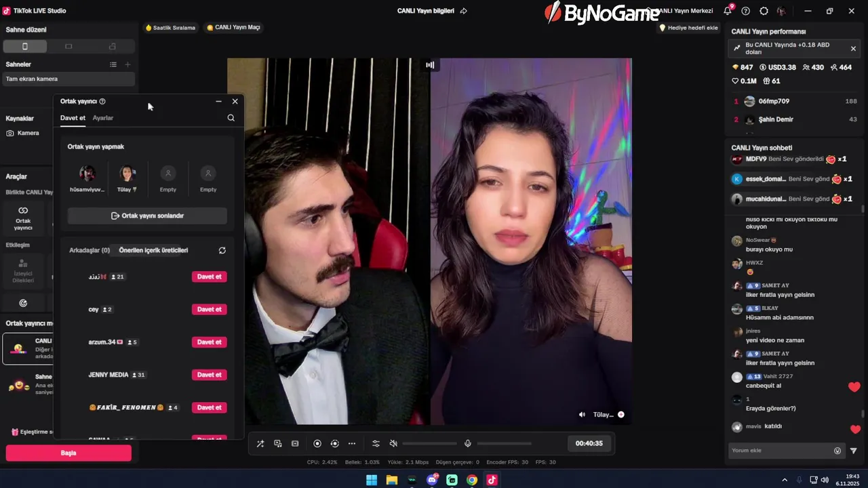Select the landscape scene layout
The image size is (868, 488).
[68, 46]
